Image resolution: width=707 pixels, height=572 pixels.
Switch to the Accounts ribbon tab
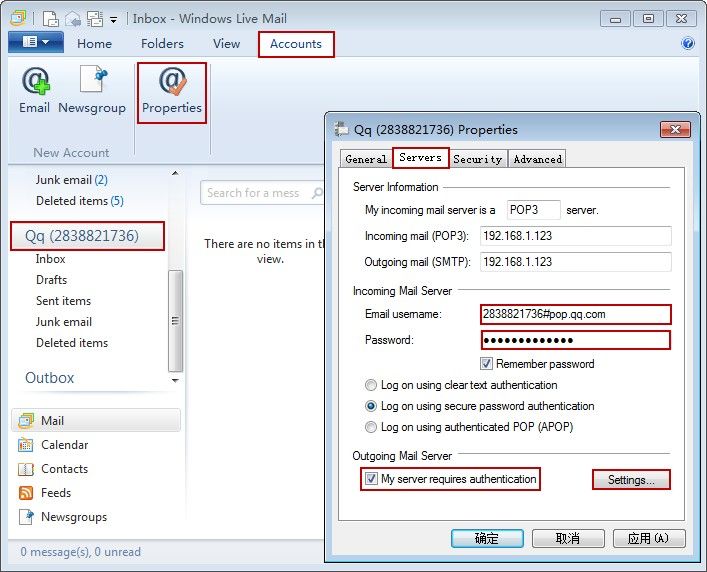point(296,44)
